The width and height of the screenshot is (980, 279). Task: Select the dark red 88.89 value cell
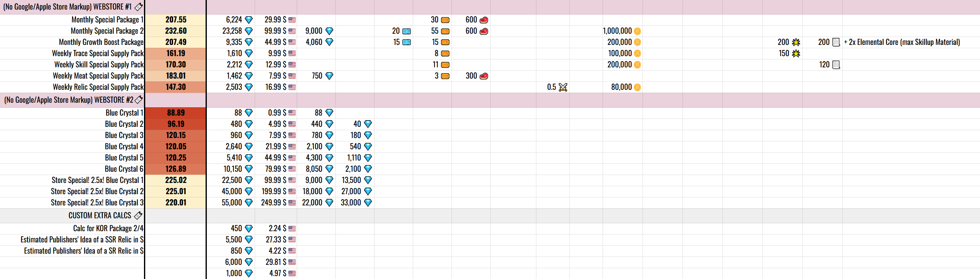click(x=176, y=113)
